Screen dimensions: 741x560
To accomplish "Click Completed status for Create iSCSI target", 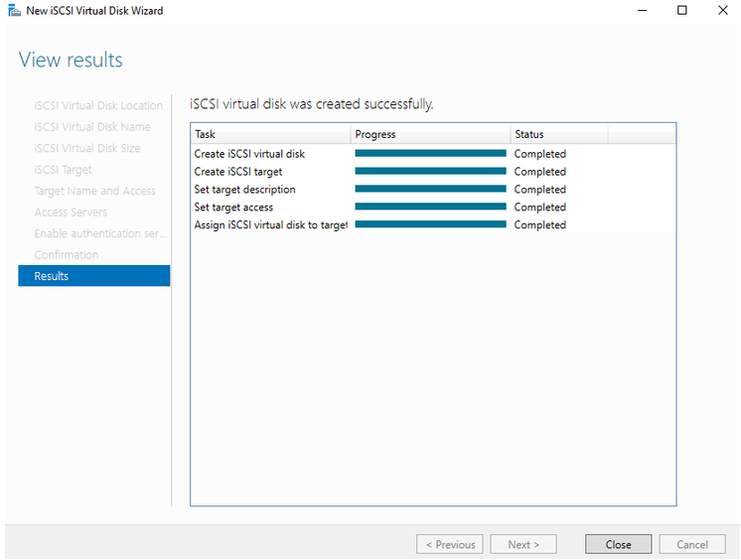I will coord(539,172).
